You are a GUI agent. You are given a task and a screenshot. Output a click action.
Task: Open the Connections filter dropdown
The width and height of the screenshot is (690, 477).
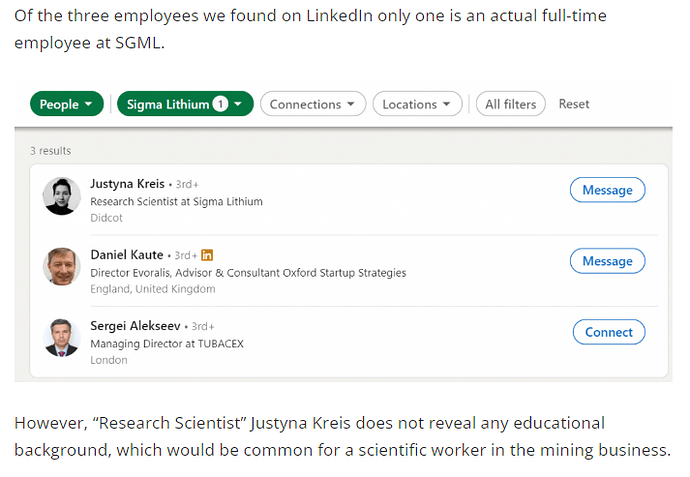313,104
